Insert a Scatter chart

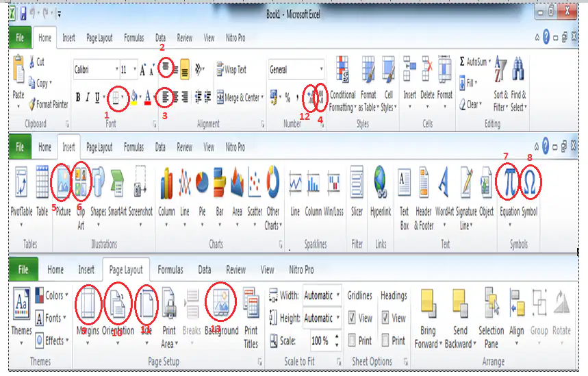click(x=255, y=196)
